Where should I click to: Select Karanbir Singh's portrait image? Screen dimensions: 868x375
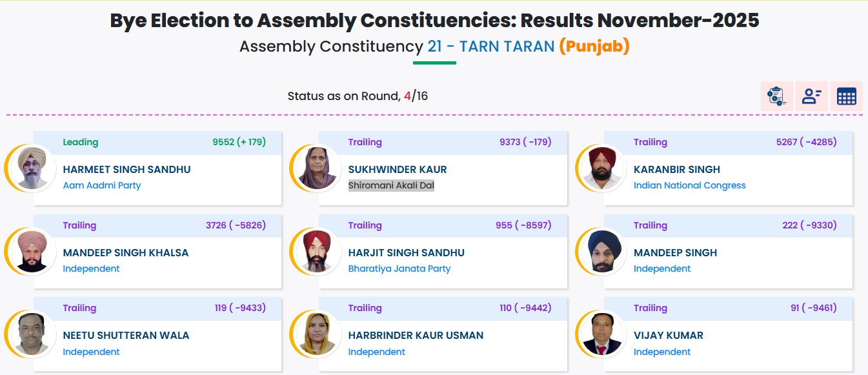(x=602, y=168)
